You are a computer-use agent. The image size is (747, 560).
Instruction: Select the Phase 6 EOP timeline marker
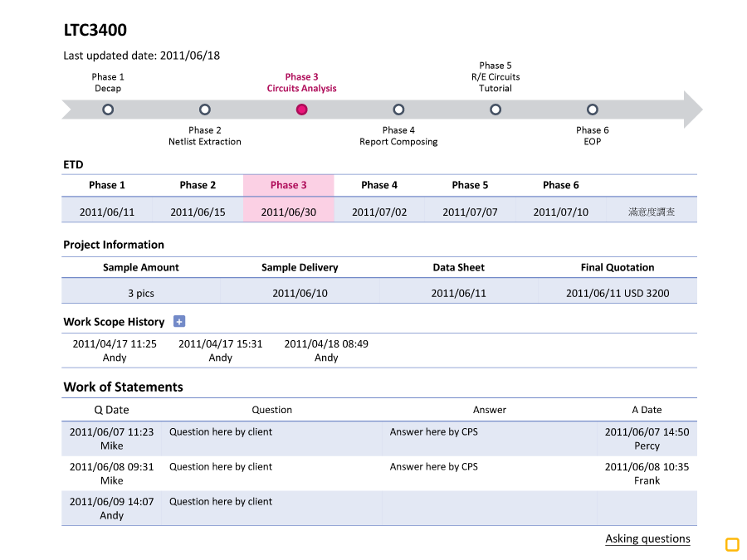pos(593,110)
